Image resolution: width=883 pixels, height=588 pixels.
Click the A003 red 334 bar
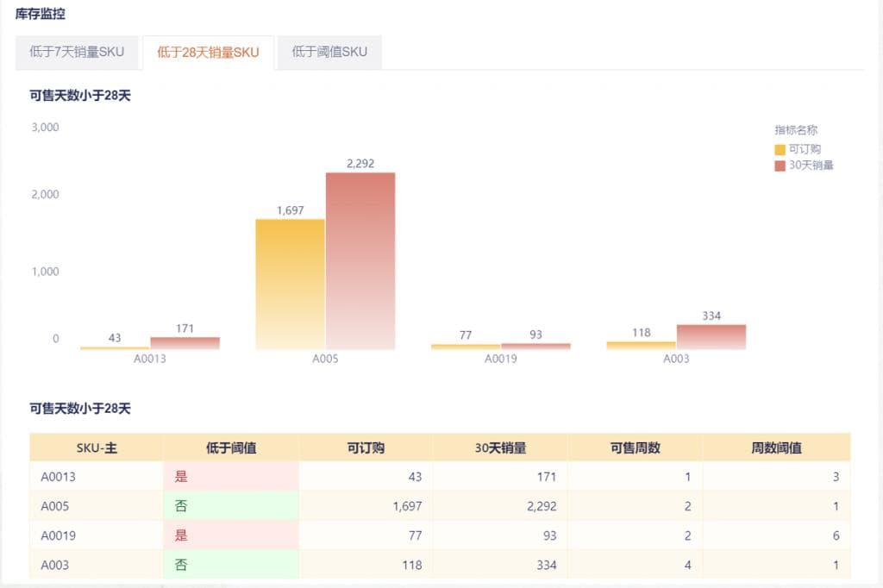point(711,337)
